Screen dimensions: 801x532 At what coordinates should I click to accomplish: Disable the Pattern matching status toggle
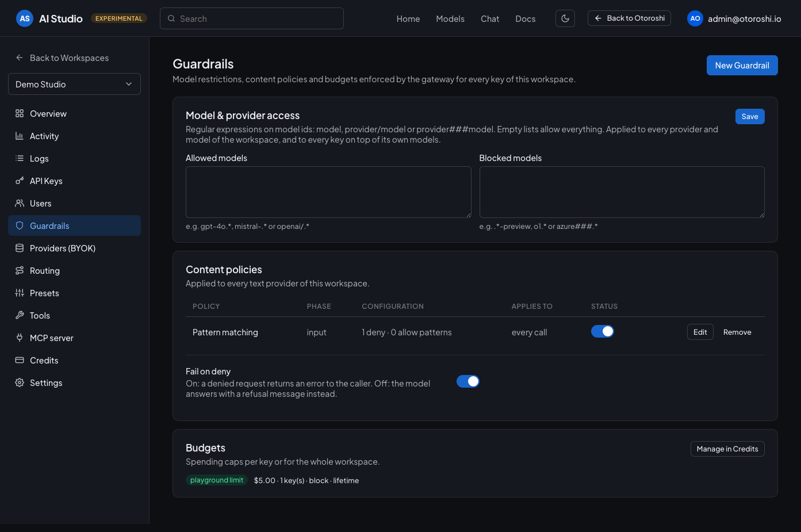point(603,331)
